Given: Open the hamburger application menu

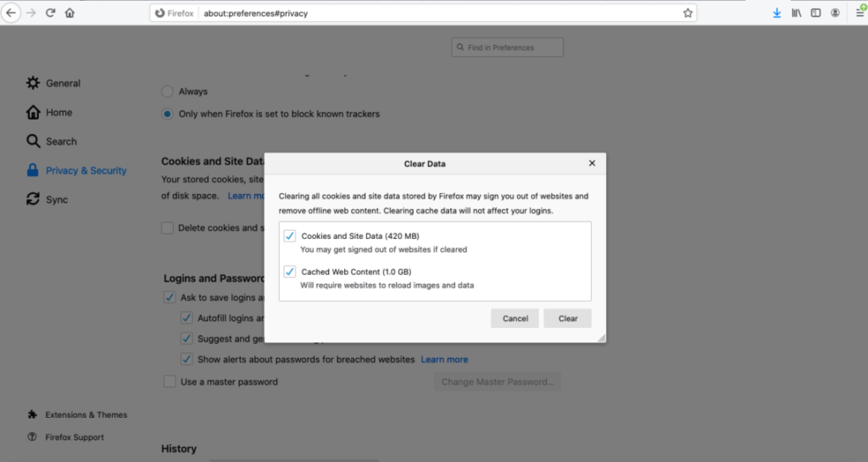Looking at the screenshot, I should (860, 13).
